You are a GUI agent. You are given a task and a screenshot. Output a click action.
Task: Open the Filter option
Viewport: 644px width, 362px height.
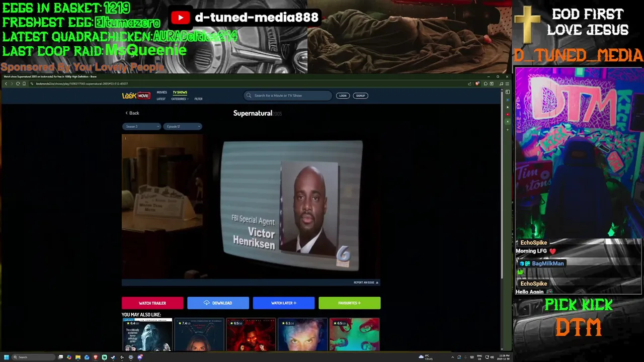click(x=198, y=99)
